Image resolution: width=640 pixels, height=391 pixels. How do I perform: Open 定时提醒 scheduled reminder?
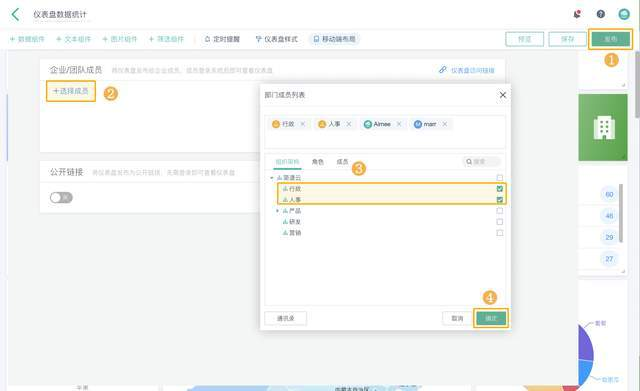(x=222, y=39)
